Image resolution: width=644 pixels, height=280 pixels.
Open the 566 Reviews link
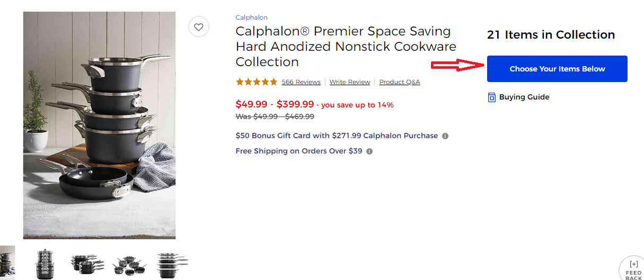pyautogui.click(x=301, y=82)
